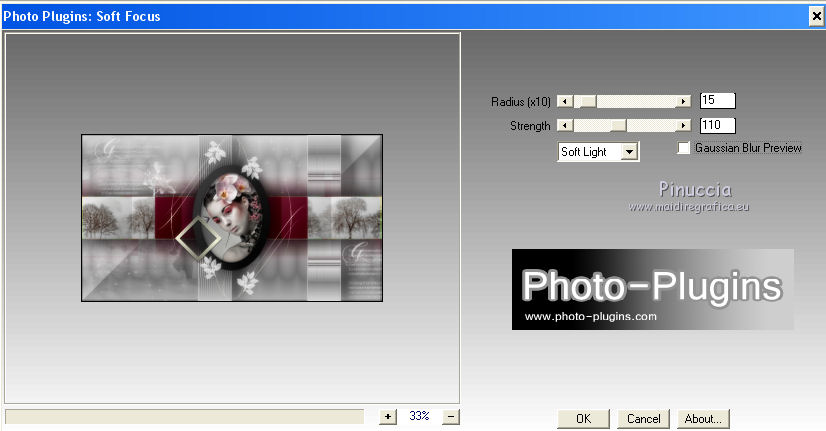Click the Radius slider right arrow
This screenshot has width=826, height=431.
[x=683, y=101]
